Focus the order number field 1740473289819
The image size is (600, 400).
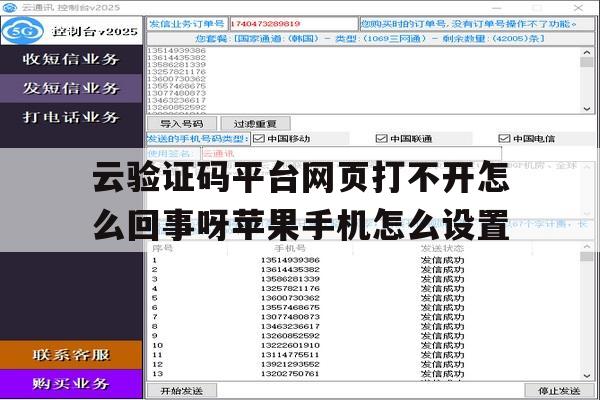point(293,24)
